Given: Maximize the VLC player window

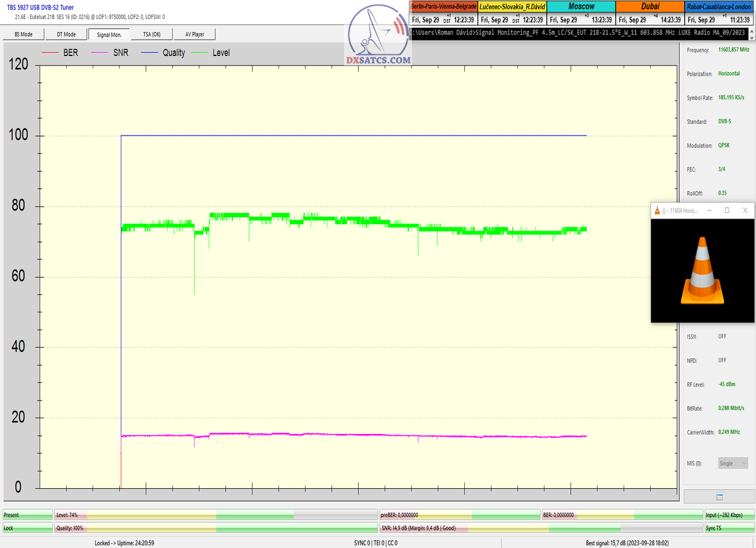Looking at the screenshot, I should (727, 210).
